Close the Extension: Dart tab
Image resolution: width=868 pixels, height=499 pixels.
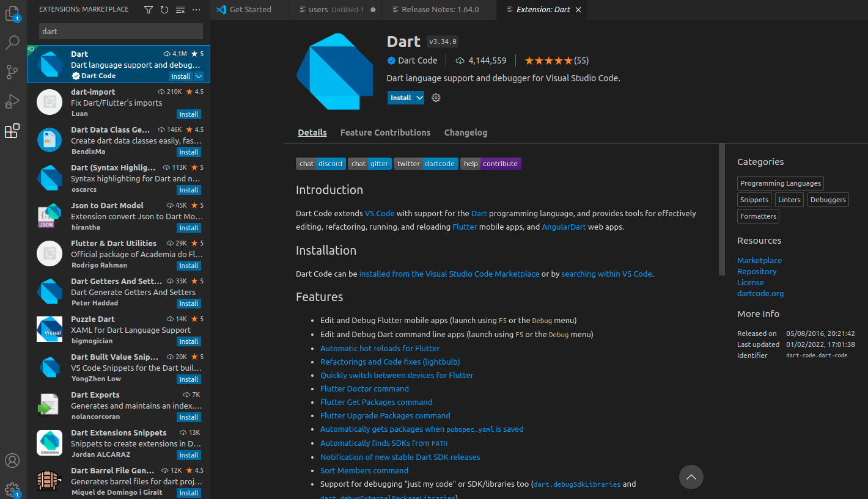pyautogui.click(x=578, y=10)
